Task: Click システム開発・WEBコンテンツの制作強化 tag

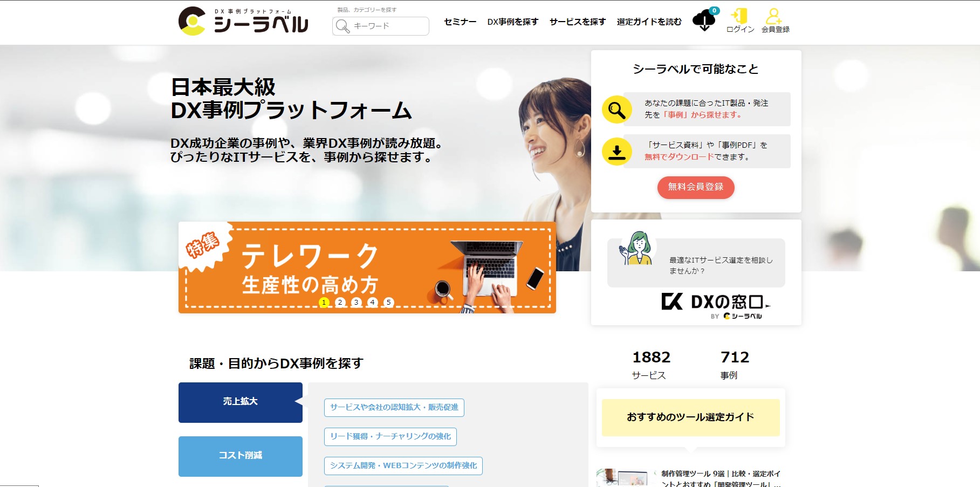Action: [403, 466]
